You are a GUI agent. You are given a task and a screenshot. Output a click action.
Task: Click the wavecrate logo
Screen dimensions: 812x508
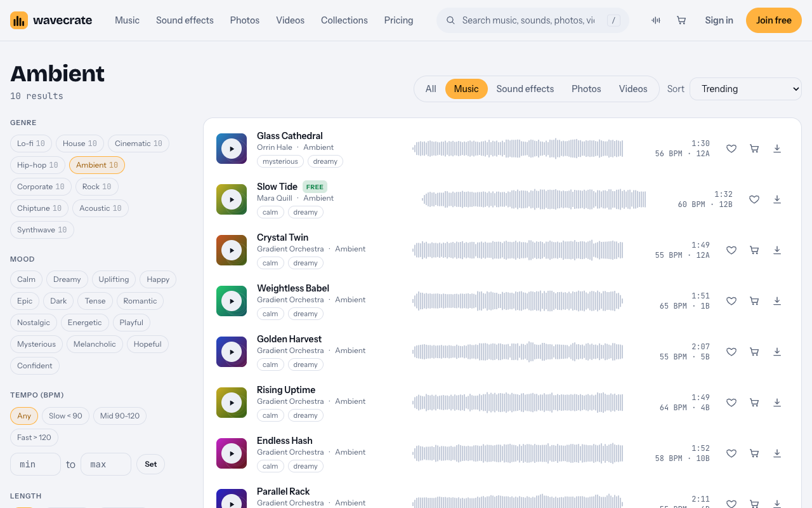point(51,20)
